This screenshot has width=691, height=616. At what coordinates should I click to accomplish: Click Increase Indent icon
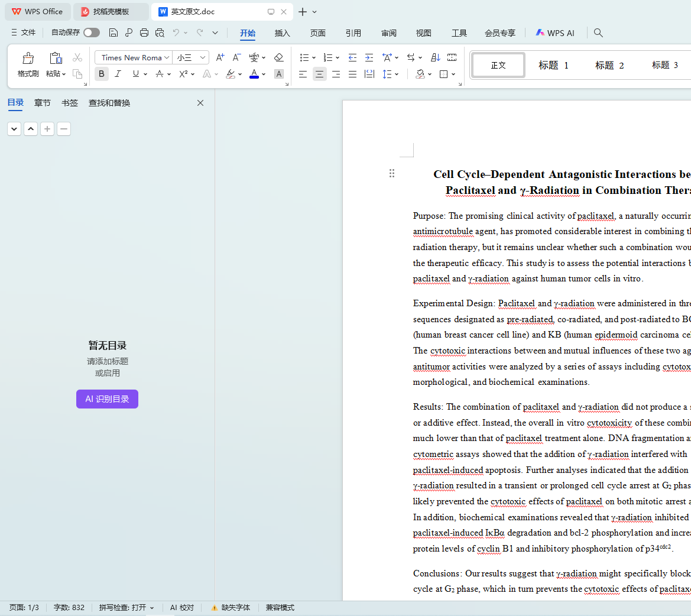point(369,57)
